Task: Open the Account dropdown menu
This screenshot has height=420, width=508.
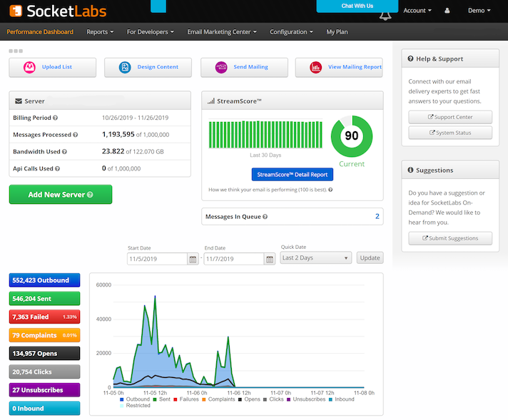Action: [x=417, y=11]
